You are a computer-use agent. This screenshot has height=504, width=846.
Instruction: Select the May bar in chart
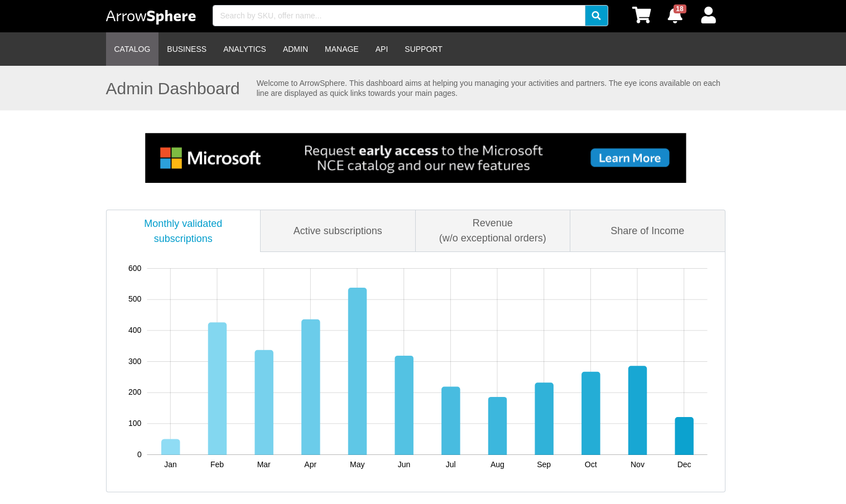point(357,371)
